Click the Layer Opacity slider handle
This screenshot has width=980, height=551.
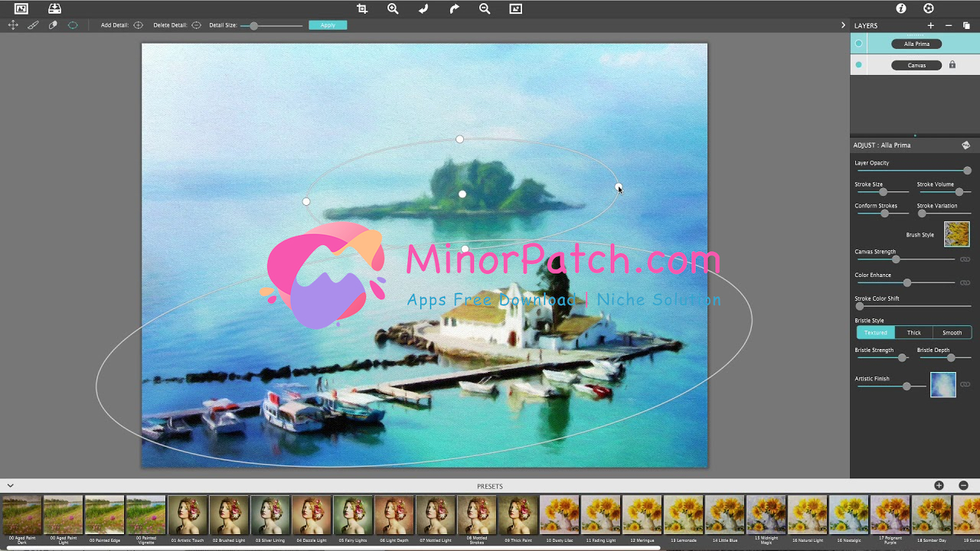[967, 171]
